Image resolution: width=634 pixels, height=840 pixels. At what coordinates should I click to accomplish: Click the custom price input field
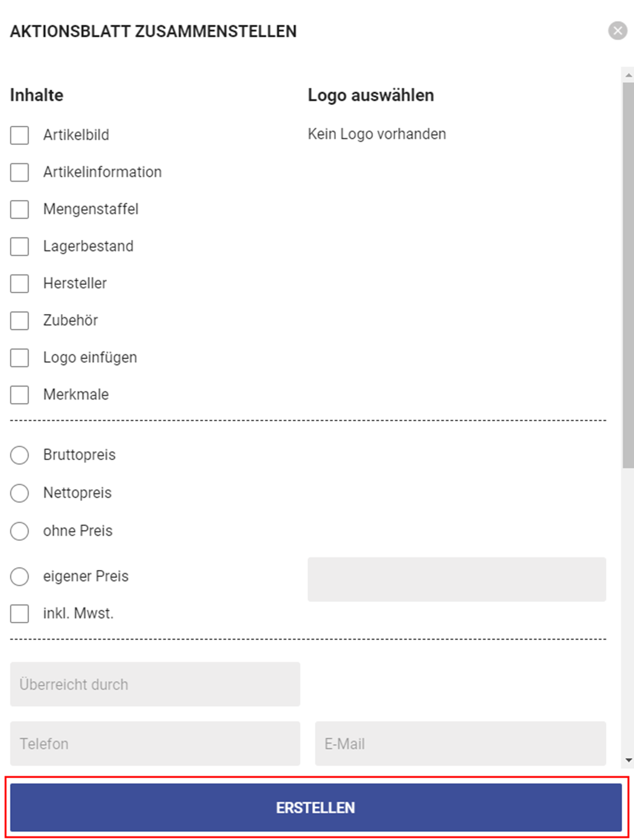tap(456, 579)
